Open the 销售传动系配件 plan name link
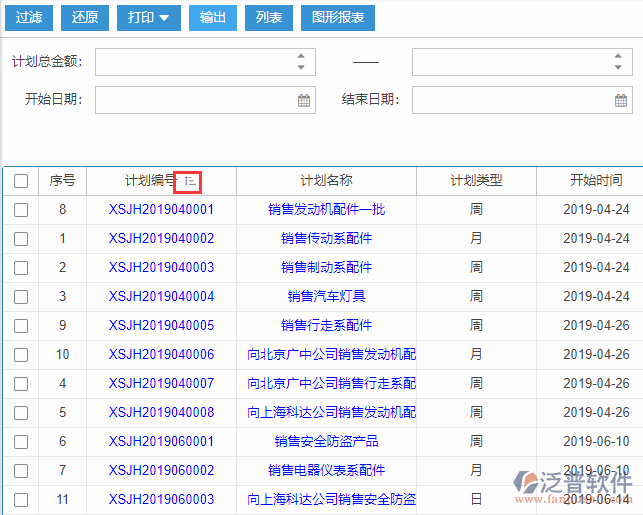The width and height of the screenshot is (643, 515). click(x=326, y=239)
